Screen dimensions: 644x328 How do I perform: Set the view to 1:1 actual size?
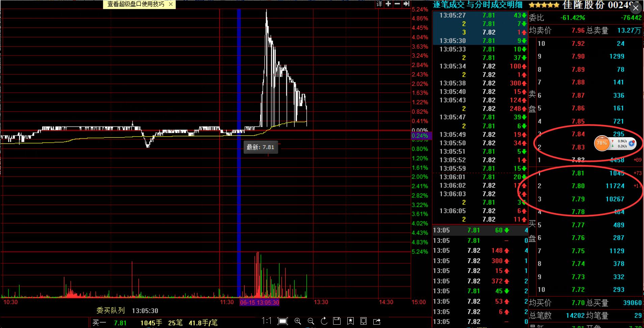click(x=267, y=321)
